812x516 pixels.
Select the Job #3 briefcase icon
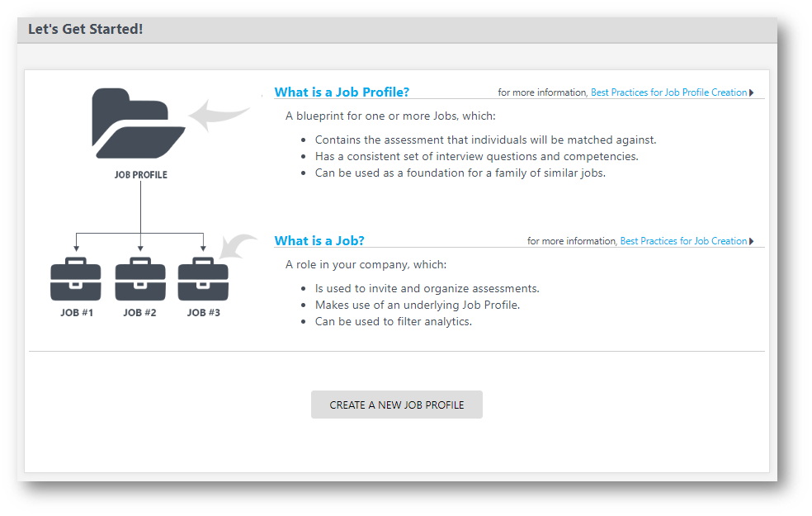[203, 281]
